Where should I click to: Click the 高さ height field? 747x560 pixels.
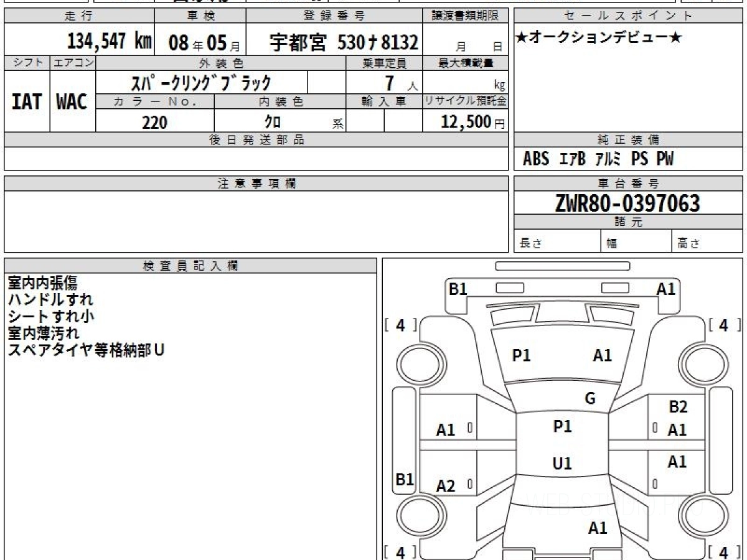click(x=707, y=241)
